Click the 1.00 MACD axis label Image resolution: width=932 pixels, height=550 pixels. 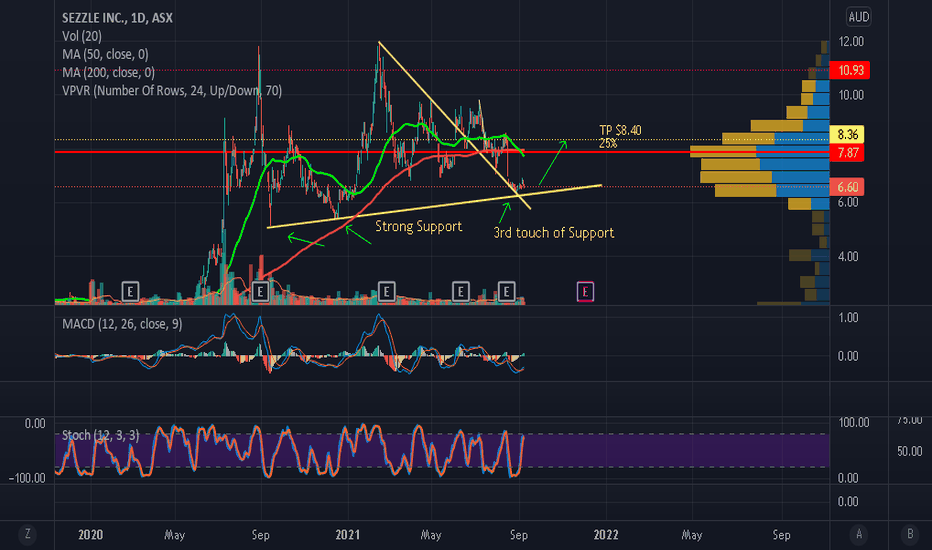tap(848, 318)
